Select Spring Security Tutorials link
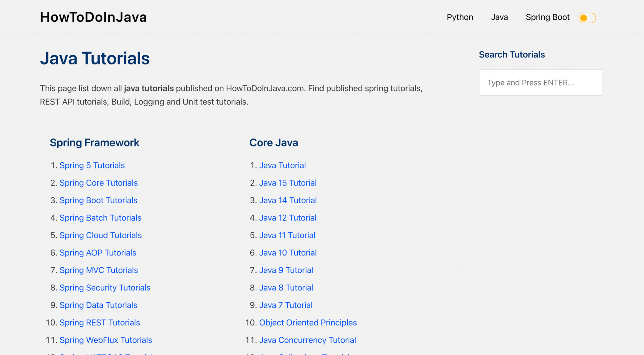The image size is (644, 355). click(x=105, y=287)
